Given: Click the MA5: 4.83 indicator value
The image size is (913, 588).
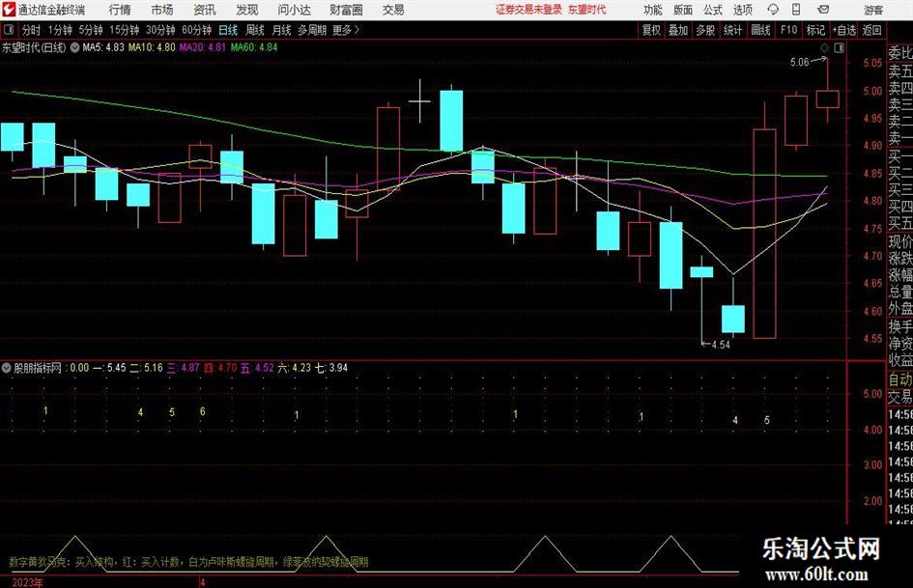Looking at the screenshot, I should pyautogui.click(x=103, y=47).
